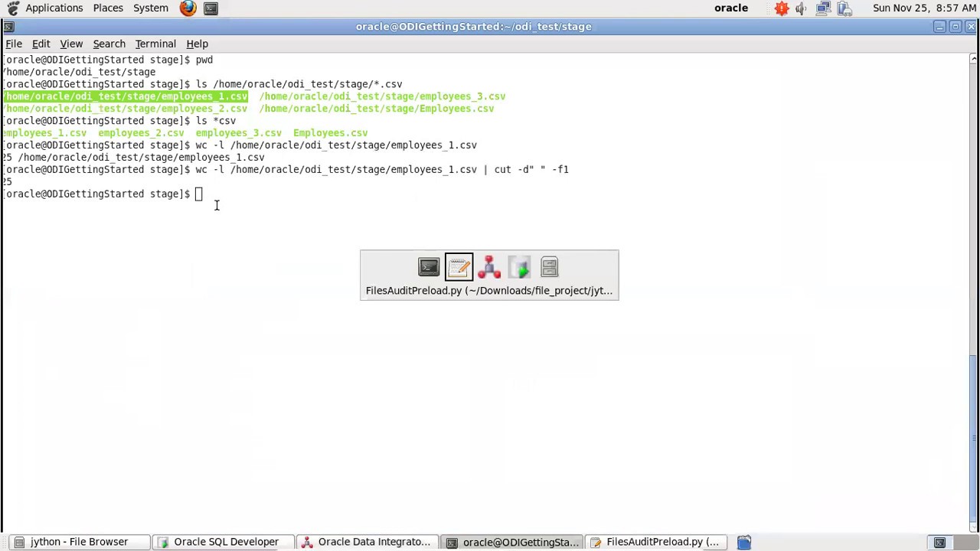
Task: Open the View menu
Action: click(71, 44)
